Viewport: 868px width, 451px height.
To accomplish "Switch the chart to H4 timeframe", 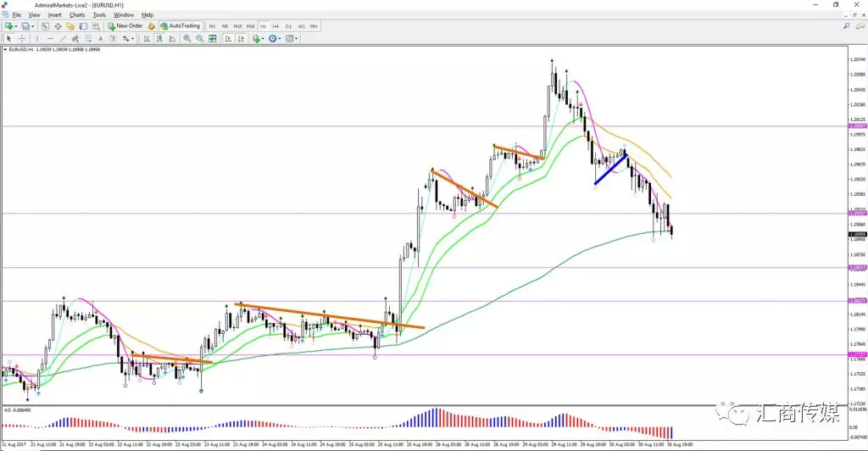I will (x=275, y=26).
